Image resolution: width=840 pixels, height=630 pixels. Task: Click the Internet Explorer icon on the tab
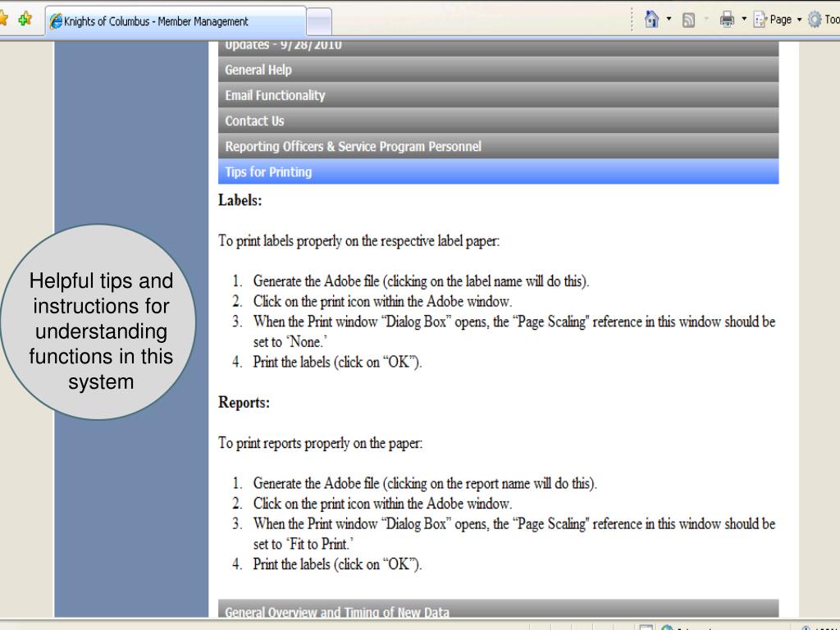point(55,21)
